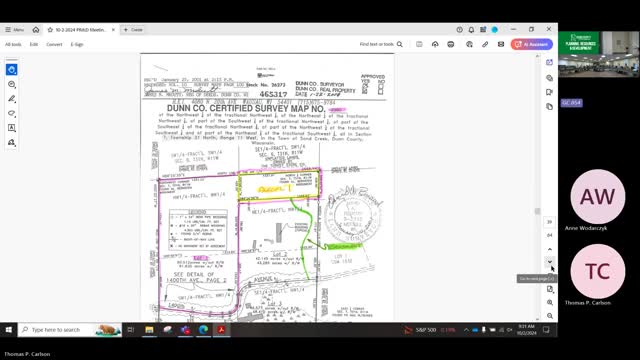Select the meeting room video thumbnail
The image size is (640, 360).
tap(598, 54)
